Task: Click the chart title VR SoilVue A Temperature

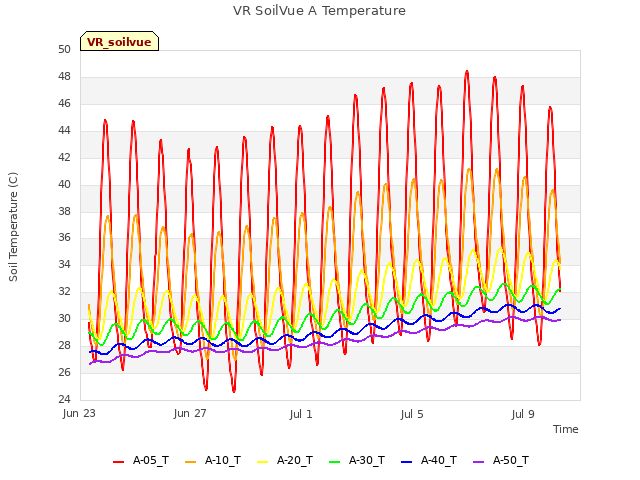Action: [x=319, y=11]
